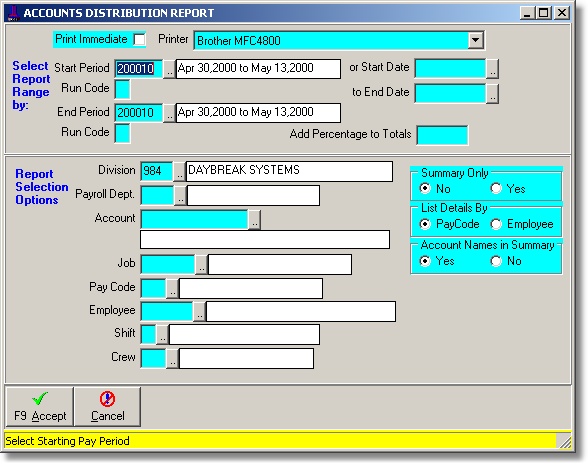Open the Pay Code lookup button

[x=172, y=288]
